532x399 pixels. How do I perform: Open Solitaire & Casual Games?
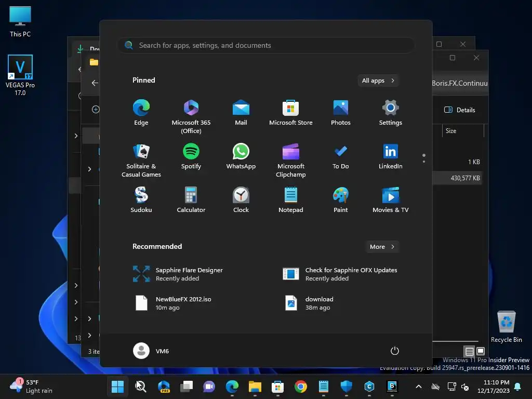141,161
